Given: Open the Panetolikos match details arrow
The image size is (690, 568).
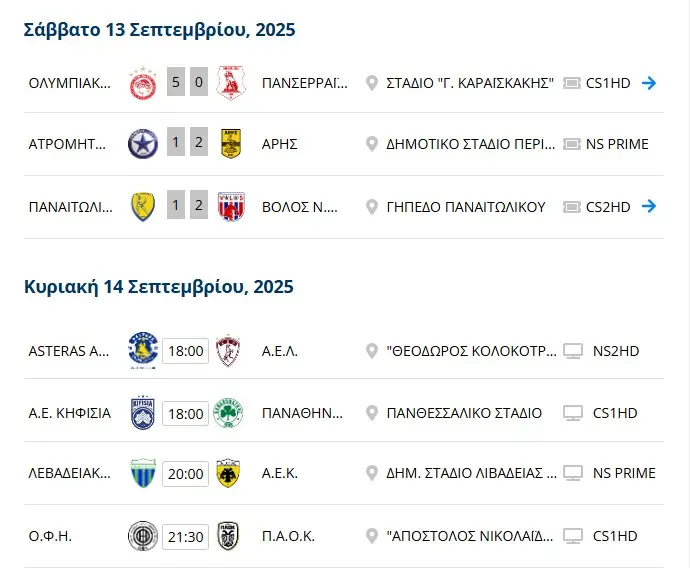Looking at the screenshot, I should point(649,206).
